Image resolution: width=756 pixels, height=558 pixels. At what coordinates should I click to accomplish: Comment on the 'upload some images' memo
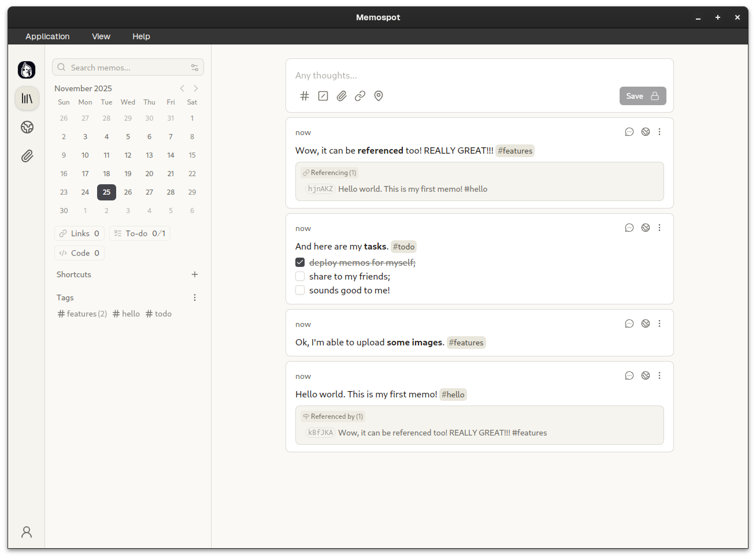[x=629, y=324]
